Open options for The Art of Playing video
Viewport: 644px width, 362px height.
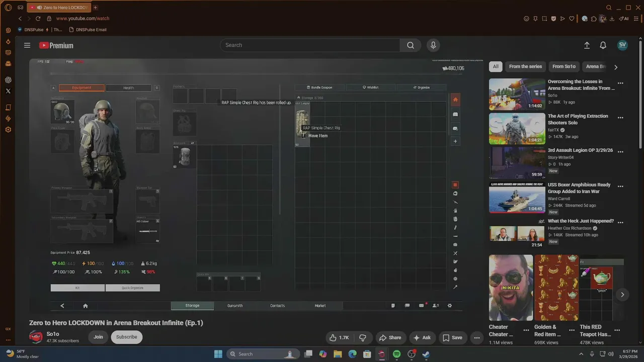tap(620, 118)
